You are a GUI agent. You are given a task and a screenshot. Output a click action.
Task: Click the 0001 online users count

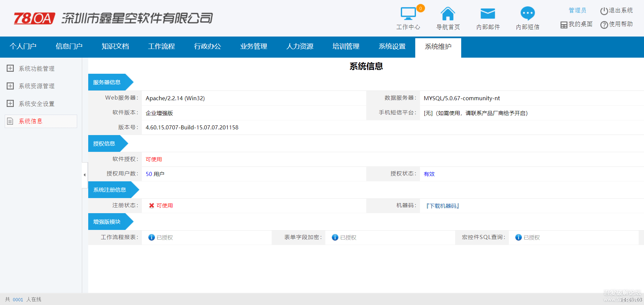pyautogui.click(x=18, y=300)
